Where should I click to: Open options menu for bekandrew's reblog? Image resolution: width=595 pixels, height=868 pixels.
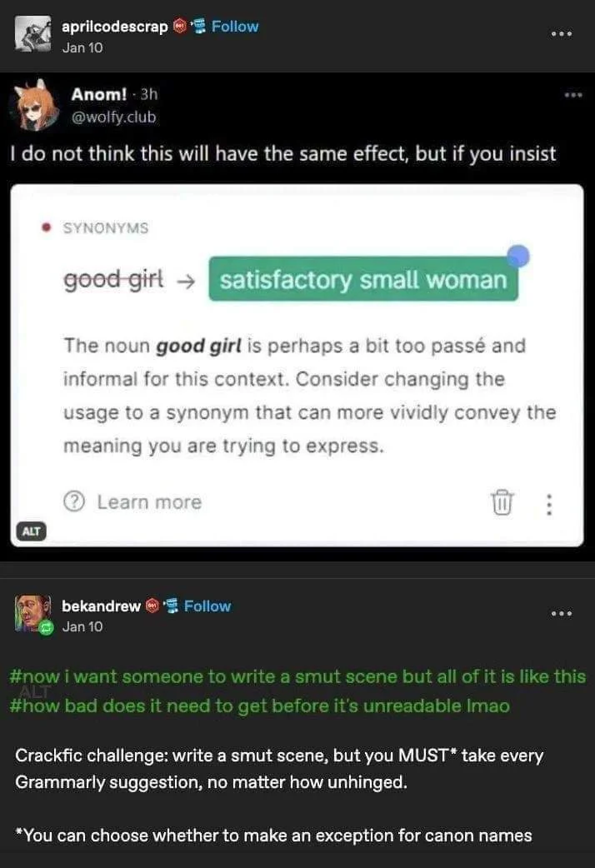tap(562, 614)
